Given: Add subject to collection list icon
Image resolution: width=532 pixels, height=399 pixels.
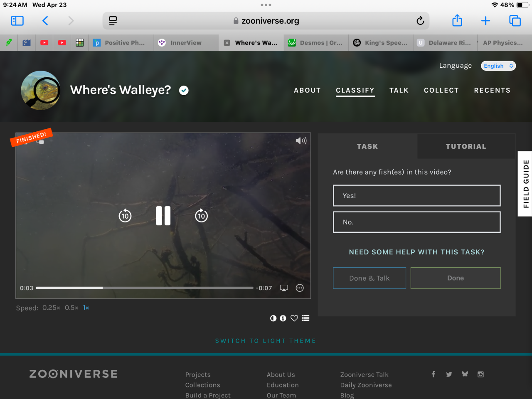Looking at the screenshot, I should coord(305,318).
